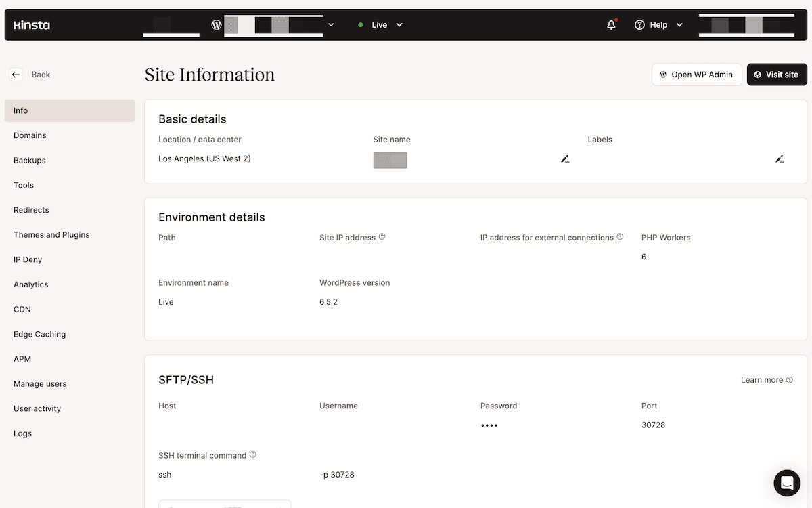Open the Live environment dropdown
The height and width of the screenshot is (508, 812).
tap(380, 25)
